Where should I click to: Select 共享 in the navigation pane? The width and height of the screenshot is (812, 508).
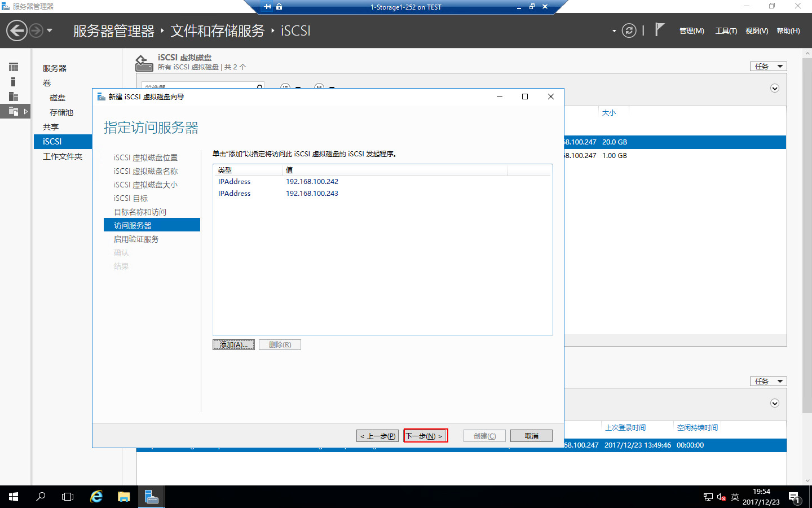(x=51, y=127)
